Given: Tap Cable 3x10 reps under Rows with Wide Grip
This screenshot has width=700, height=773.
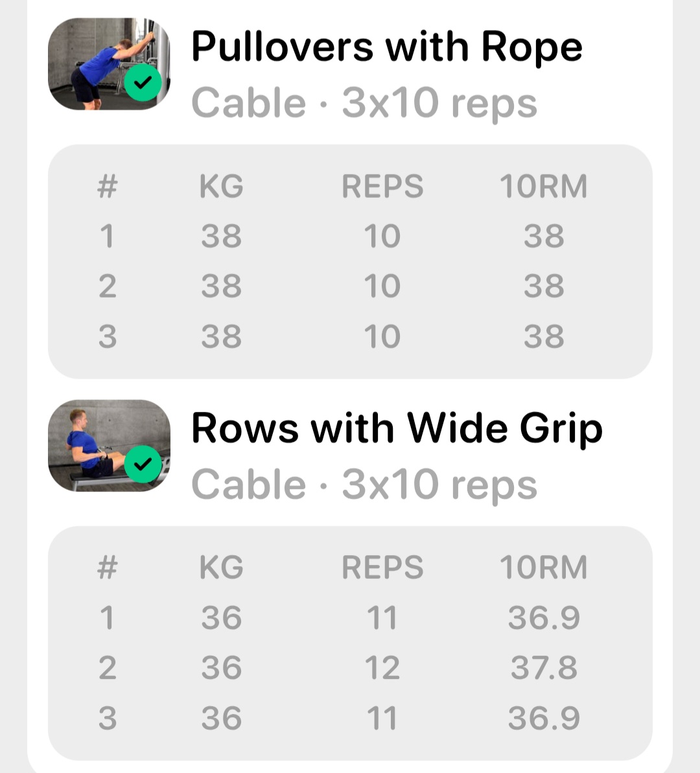Looking at the screenshot, I should (x=364, y=485).
